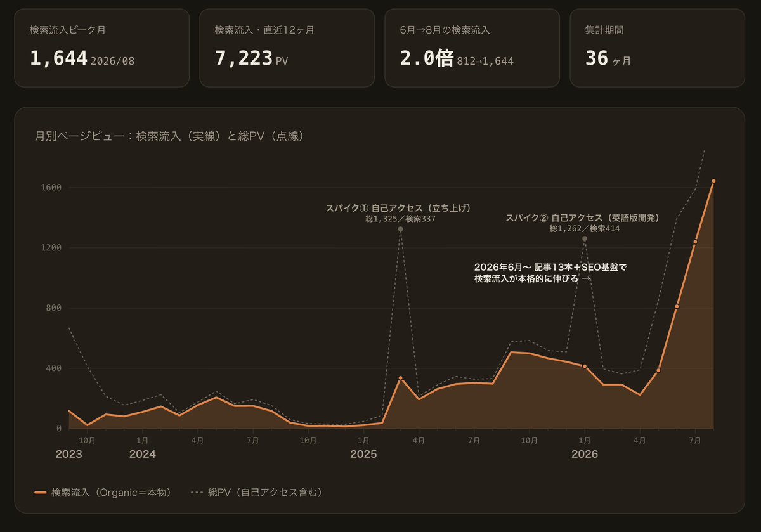Click the orange legend line swatch
The height and width of the screenshot is (532, 761).
click(41, 492)
